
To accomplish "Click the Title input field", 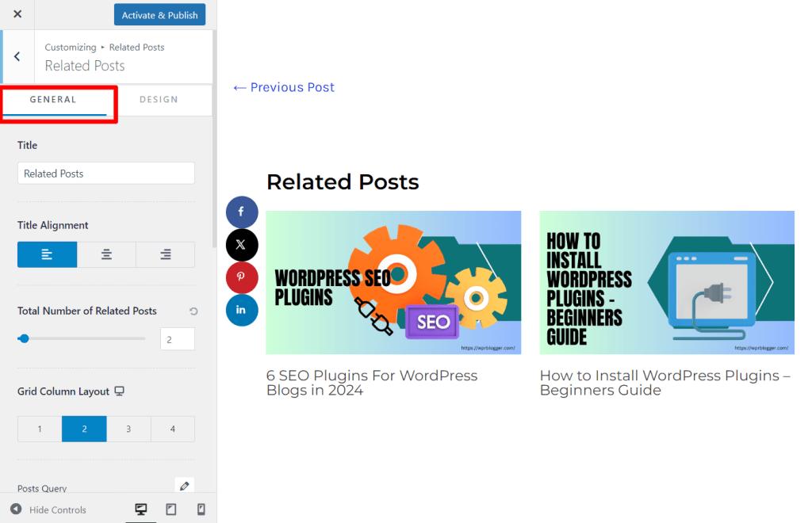I will pyautogui.click(x=106, y=174).
